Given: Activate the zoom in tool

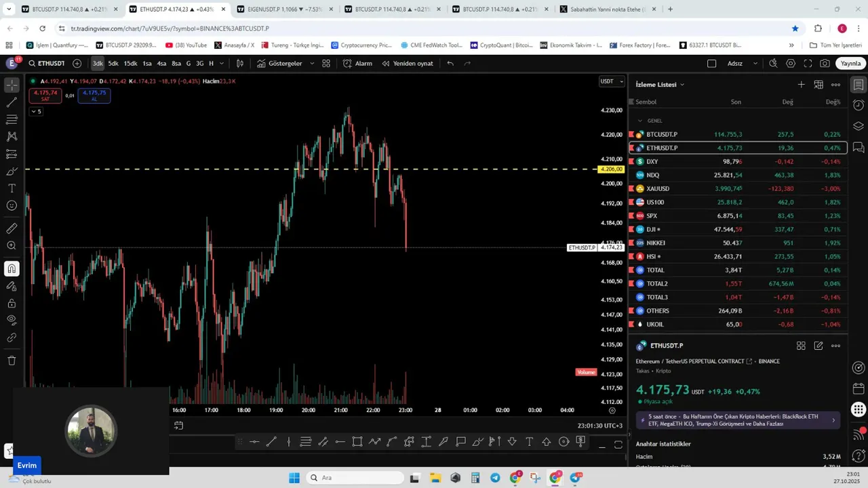Looking at the screenshot, I should [x=12, y=245].
